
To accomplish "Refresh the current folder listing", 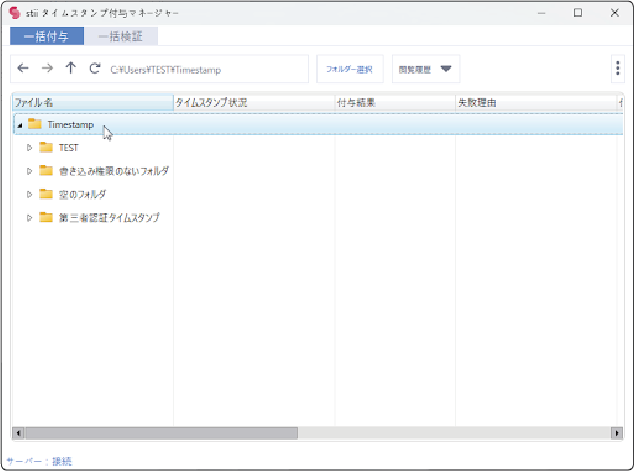I will [x=94, y=69].
